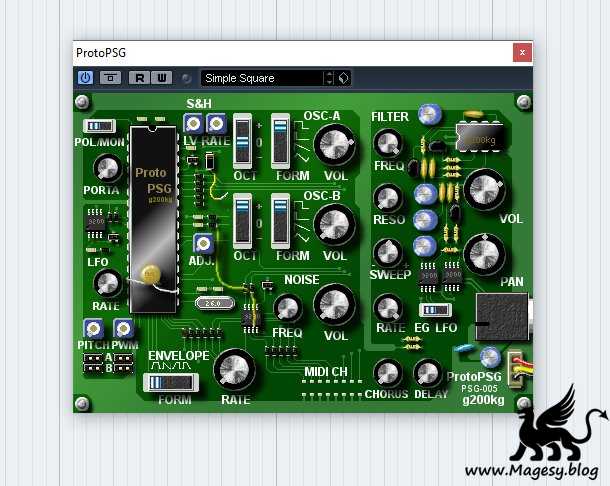Set the OSC-B OCT slide switch
The height and width of the screenshot is (486, 610).
[x=242, y=221]
